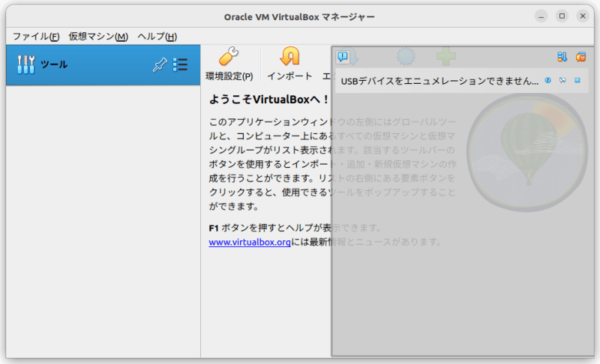Image resolution: width=600 pixels, height=364 pixels.
Task: Clear all notifications with the orange remove icon
Action: (580, 57)
